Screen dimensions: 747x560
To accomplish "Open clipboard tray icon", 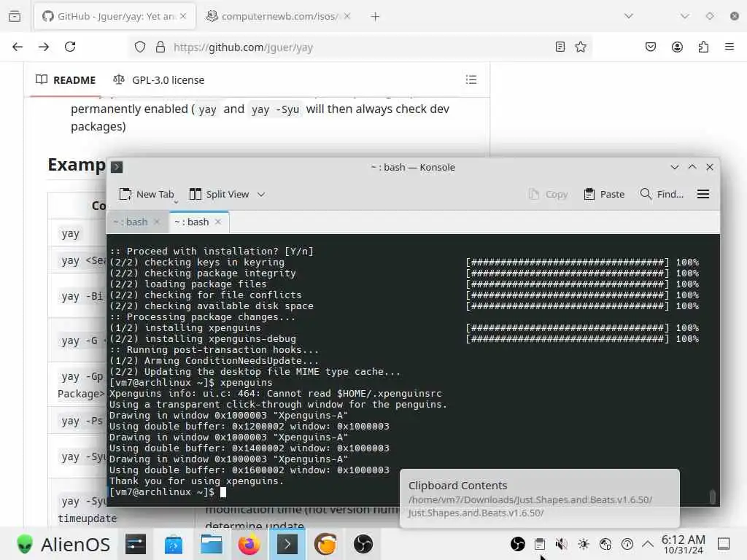I will point(540,544).
